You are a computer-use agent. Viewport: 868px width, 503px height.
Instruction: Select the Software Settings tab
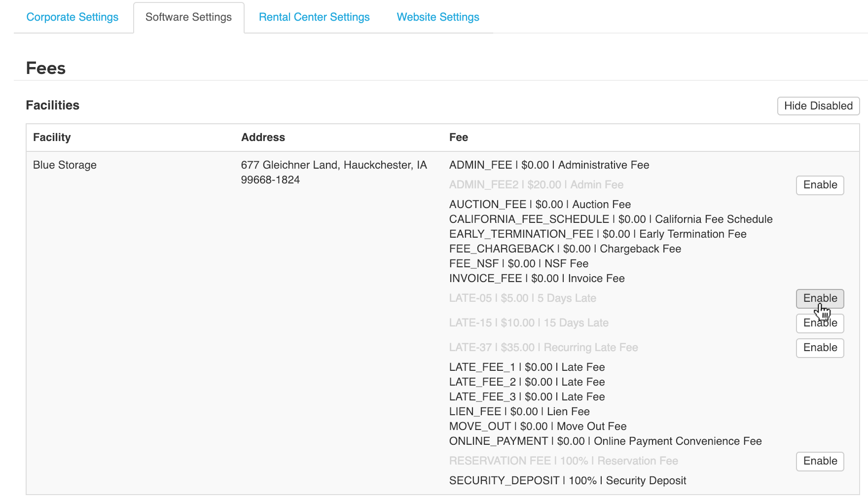point(188,17)
